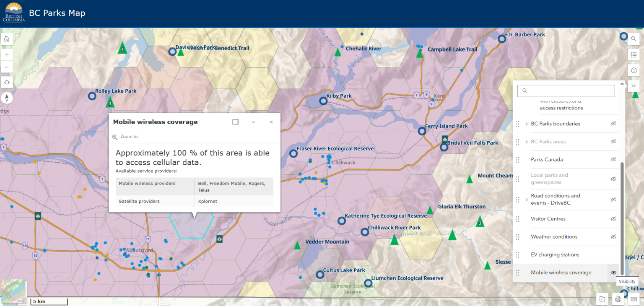Click the layer panel search field
644x306 pixels.
click(566, 91)
